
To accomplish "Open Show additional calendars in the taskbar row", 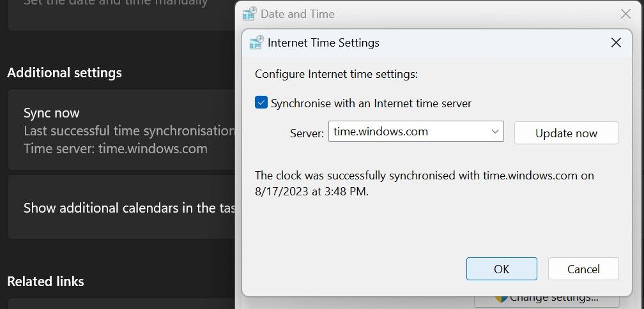I will point(121,207).
